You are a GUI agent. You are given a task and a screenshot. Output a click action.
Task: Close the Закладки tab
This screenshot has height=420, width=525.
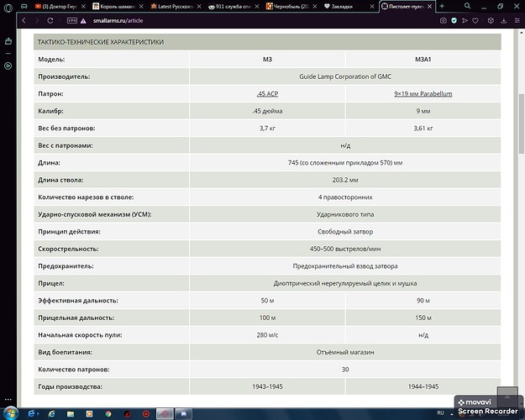(372, 7)
